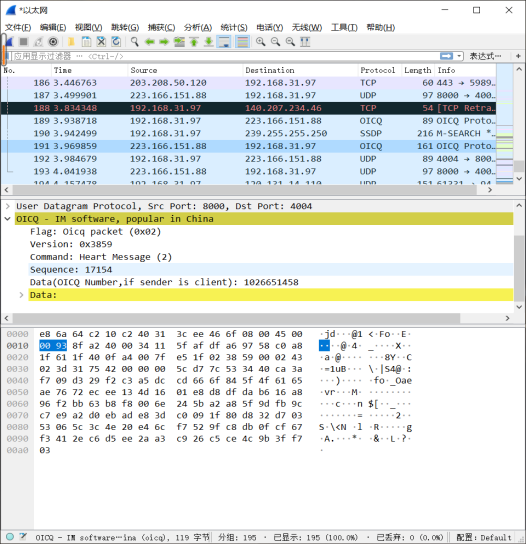The image size is (526, 545).
Task: Find a packet with the magnifier icon
Action: coord(135,42)
